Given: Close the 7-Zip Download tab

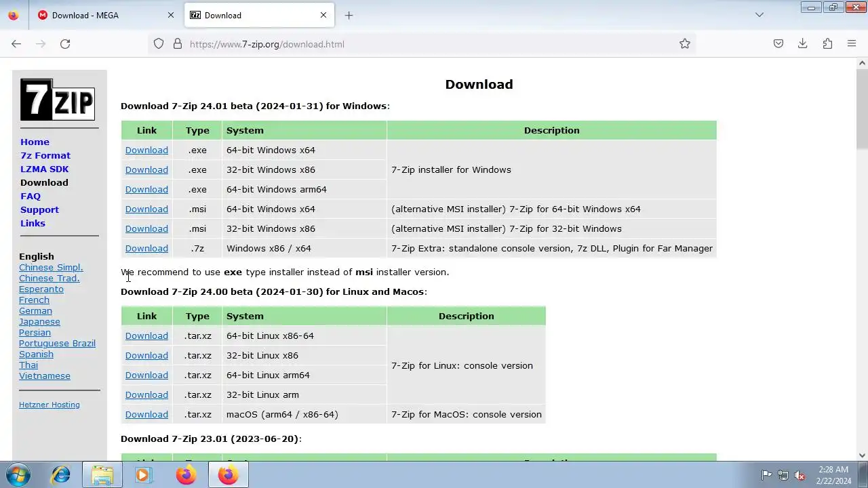Looking at the screenshot, I should (x=323, y=15).
